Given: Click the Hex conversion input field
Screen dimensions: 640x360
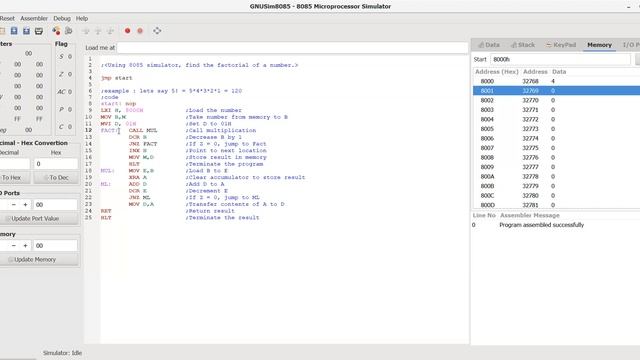Looking at the screenshot, I should tap(56, 164).
